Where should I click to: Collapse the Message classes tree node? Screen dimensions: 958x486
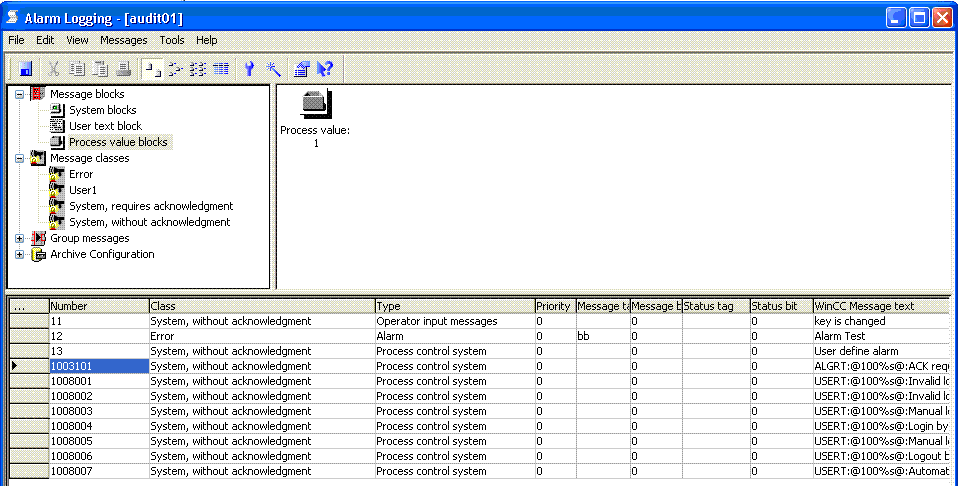click(20, 158)
